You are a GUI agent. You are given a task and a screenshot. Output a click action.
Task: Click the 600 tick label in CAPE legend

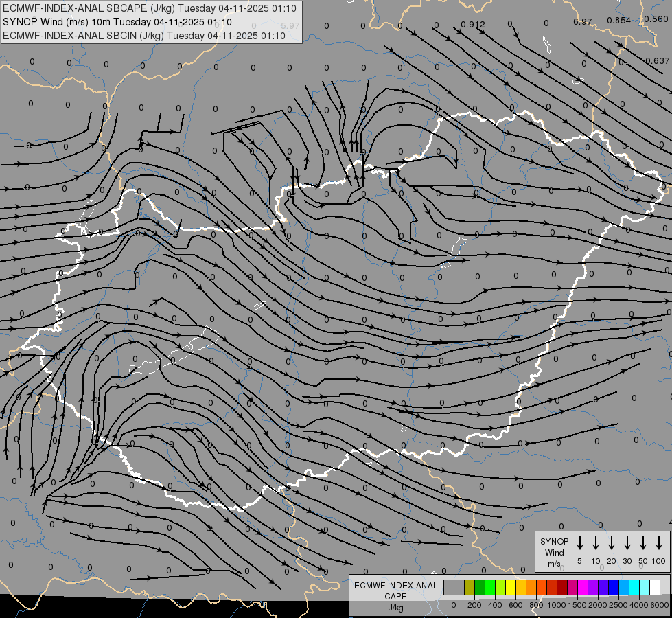click(x=515, y=605)
